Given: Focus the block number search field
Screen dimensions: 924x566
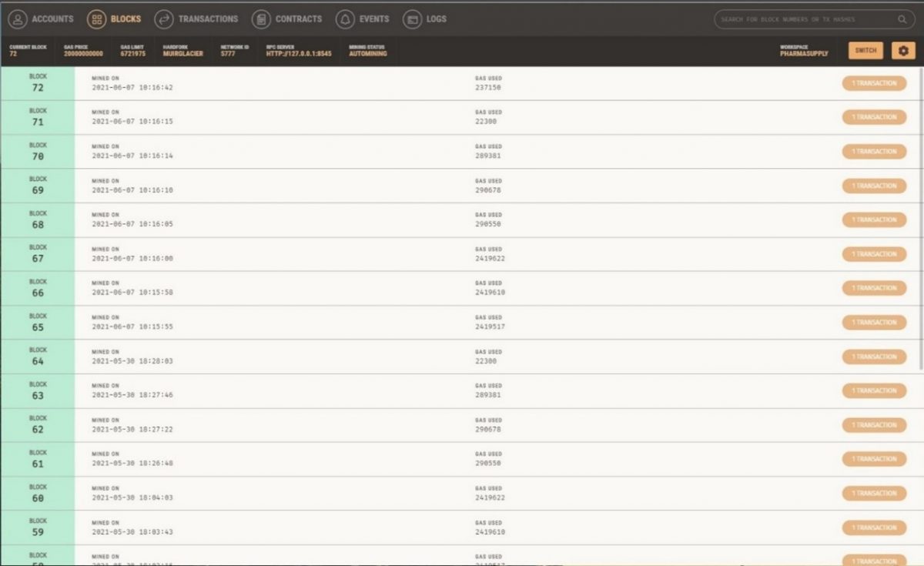Looking at the screenshot, I should (805, 19).
